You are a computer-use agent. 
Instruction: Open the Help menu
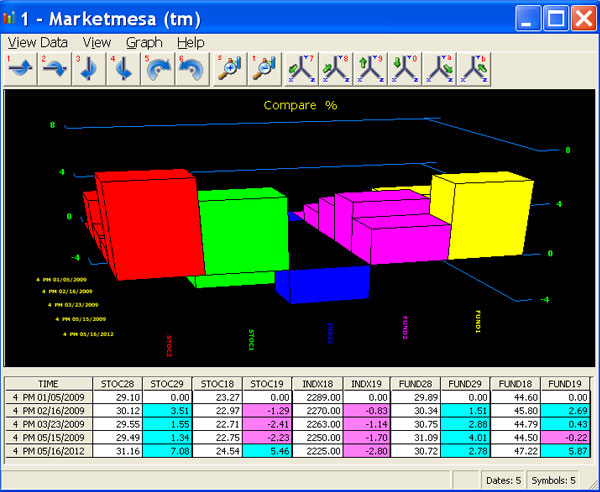190,43
